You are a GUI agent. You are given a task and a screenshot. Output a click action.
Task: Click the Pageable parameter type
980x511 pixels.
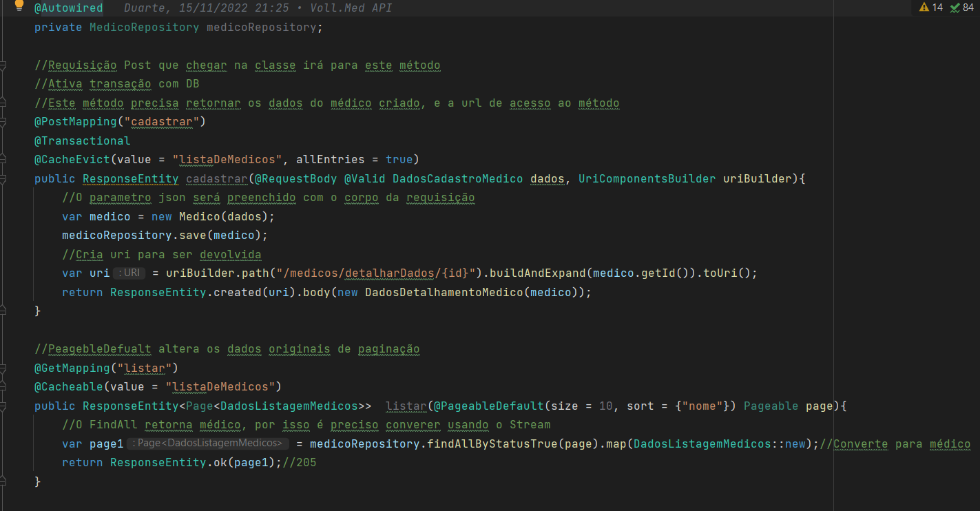click(771, 406)
